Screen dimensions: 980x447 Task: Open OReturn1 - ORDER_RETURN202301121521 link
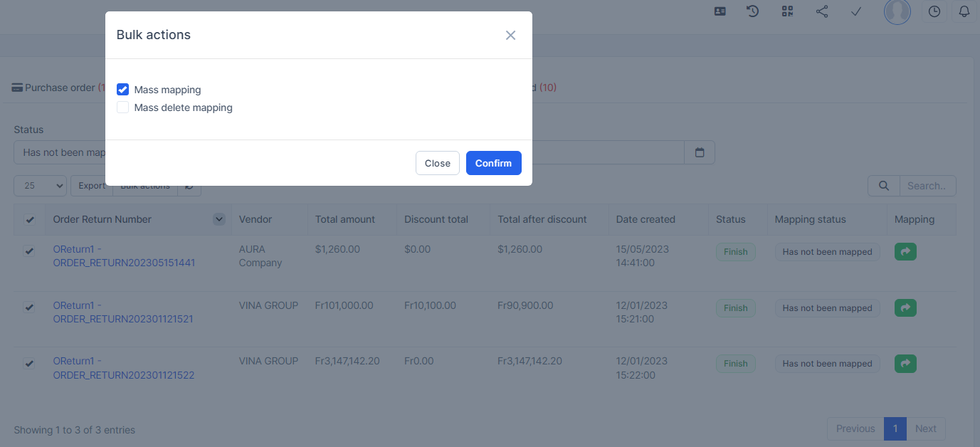[124, 312]
